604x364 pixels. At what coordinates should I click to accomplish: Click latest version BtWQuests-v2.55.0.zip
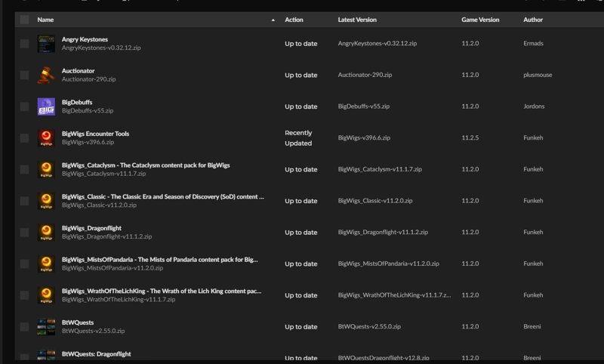tap(369, 327)
